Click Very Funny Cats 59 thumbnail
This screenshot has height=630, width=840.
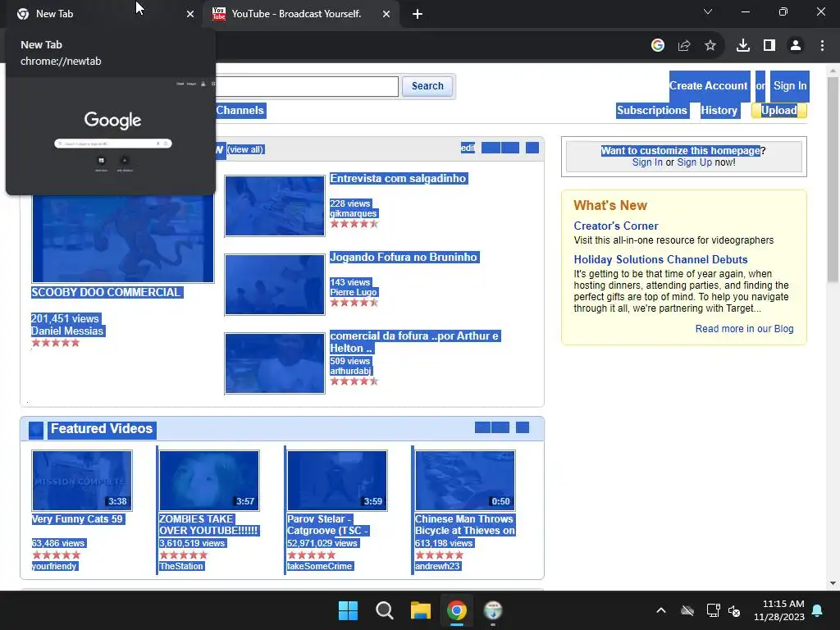pyautogui.click(x=82, y=481)
